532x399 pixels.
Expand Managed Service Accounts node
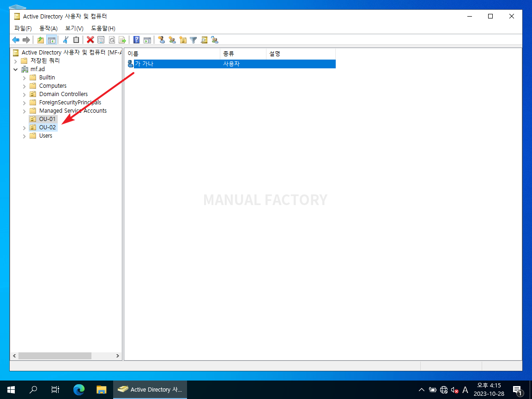[24, 111]
